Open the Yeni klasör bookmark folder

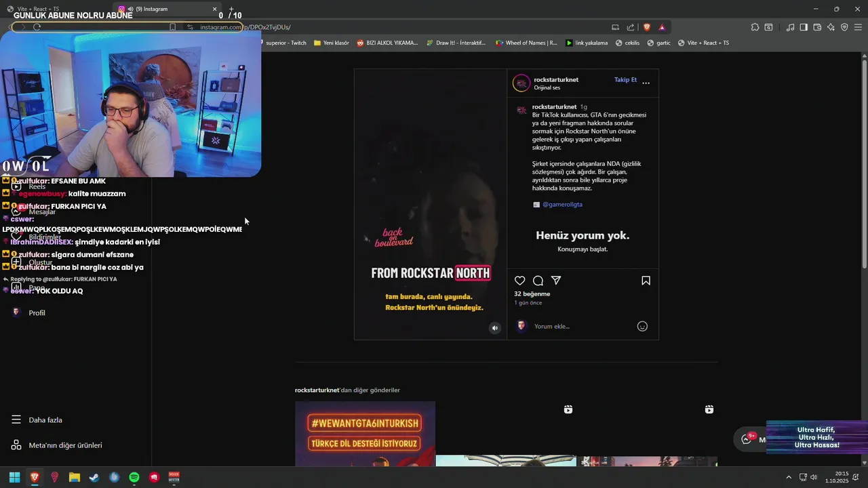331,43
